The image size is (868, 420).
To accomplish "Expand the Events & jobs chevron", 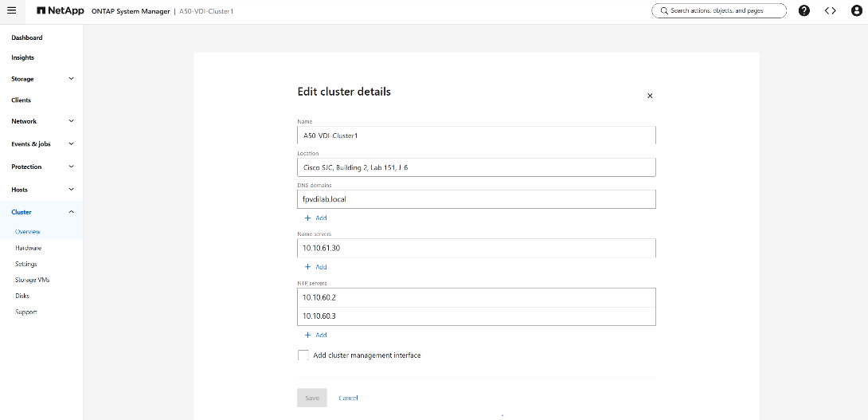I will pos(71,143).
